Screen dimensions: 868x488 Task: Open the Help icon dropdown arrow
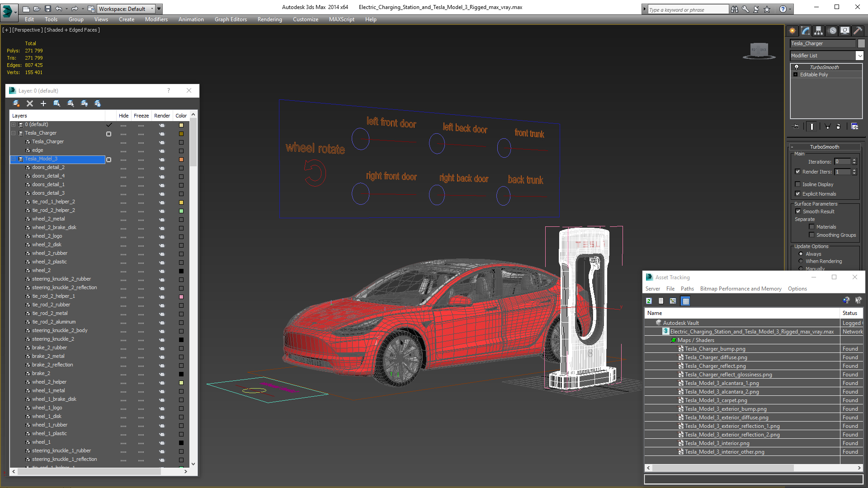point(790,9)
